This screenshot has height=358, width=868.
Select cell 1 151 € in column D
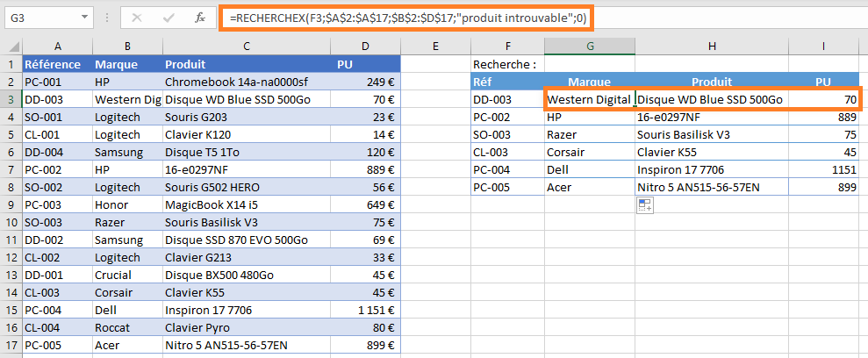coord(365,311)
